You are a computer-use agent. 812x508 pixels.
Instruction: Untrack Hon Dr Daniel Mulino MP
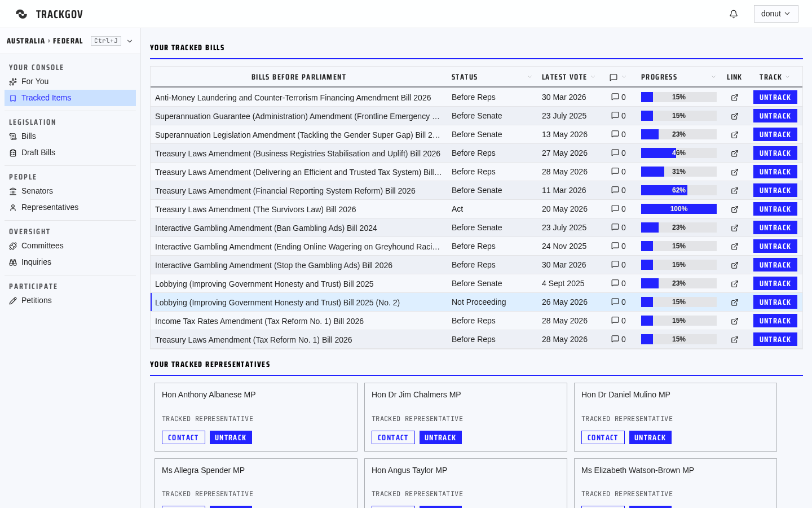(x=650, y=437)
